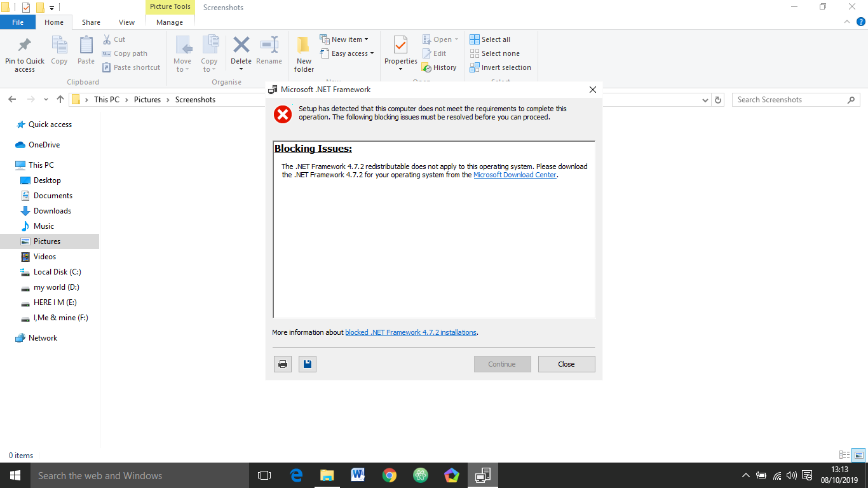Select Downloads in the navigation pane
This screenshot has height=488, width=868.
[52, 211]
